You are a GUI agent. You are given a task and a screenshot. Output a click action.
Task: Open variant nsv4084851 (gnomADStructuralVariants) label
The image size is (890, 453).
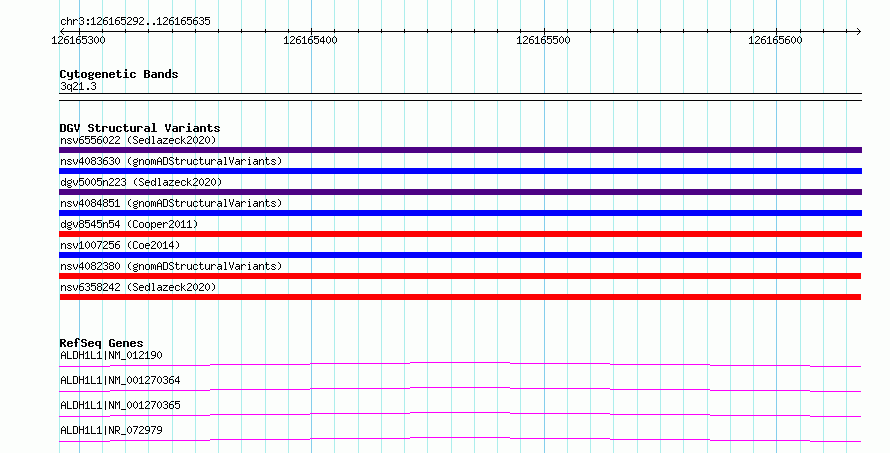click(171, 203)
